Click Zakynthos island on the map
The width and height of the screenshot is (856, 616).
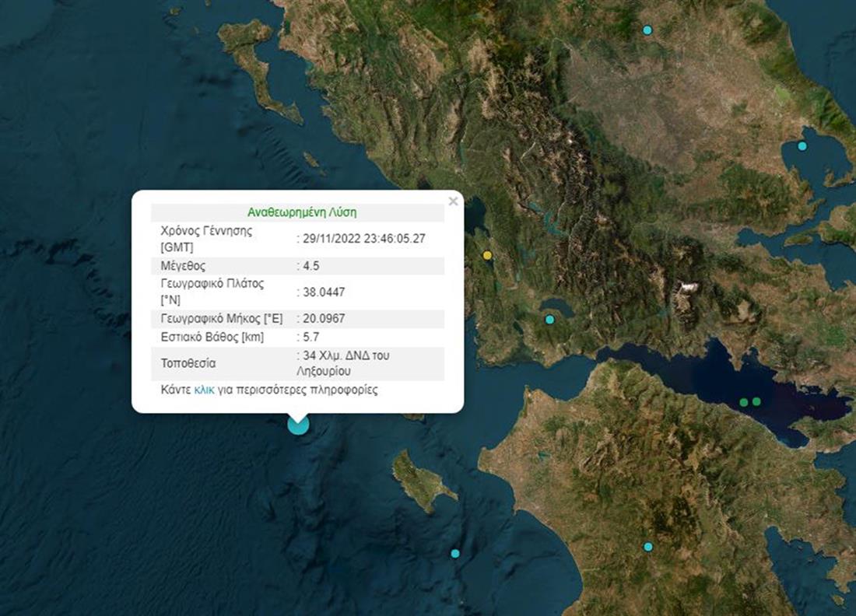[420, 482]
